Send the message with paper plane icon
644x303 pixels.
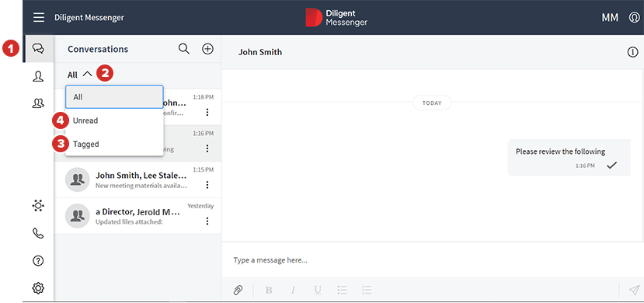pyautogui.click(x=634, y=291)
